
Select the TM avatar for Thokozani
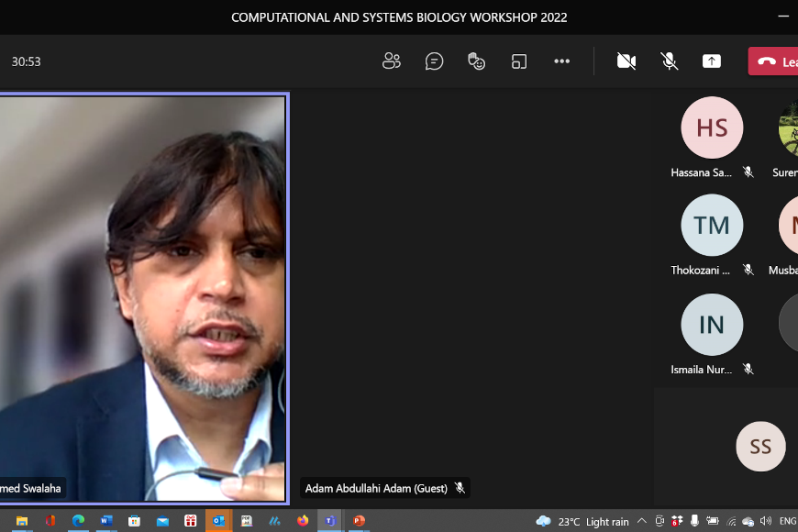coord(712,225)
